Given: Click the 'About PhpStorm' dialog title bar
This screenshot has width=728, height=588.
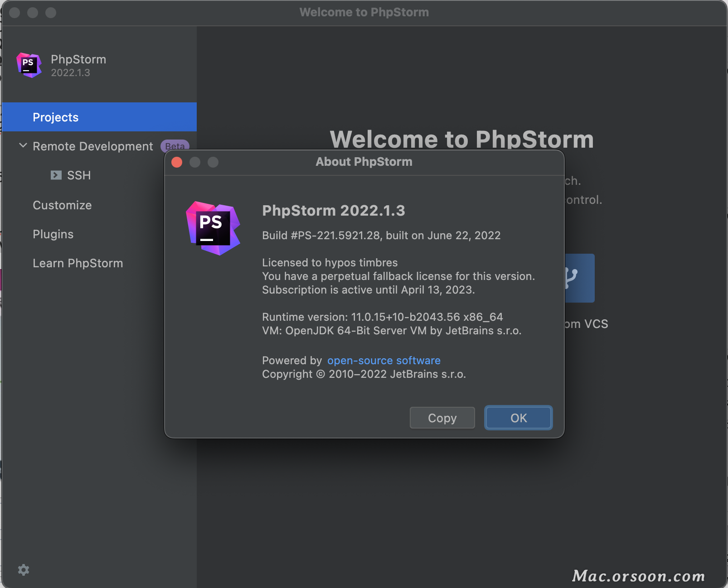Looking at the screenshot, I should [364, 162].
